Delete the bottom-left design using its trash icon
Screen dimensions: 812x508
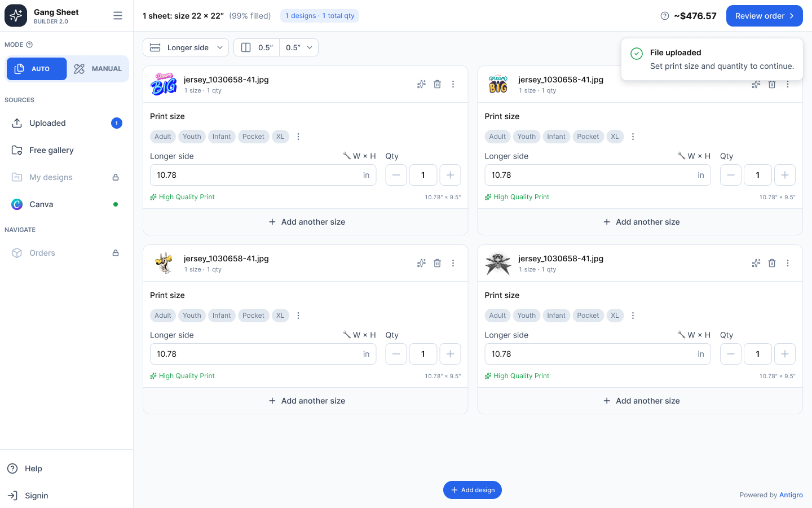point(437,263)
